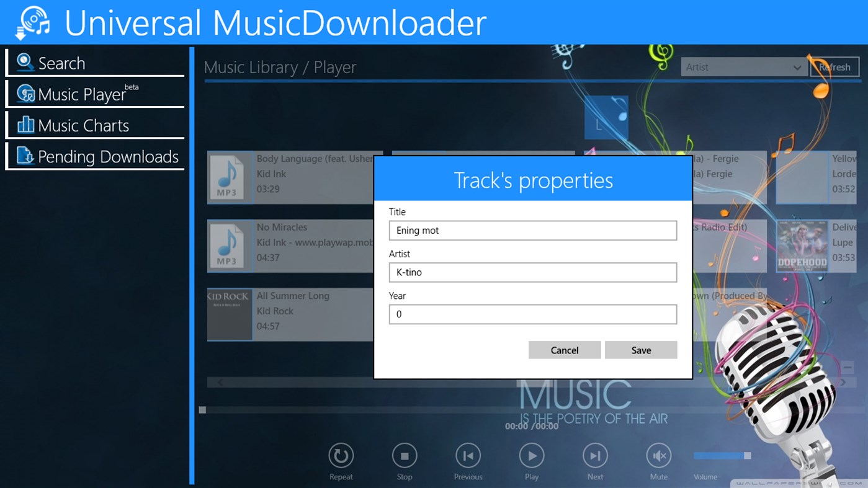Cancel editing track properties

tap(564, 350)
